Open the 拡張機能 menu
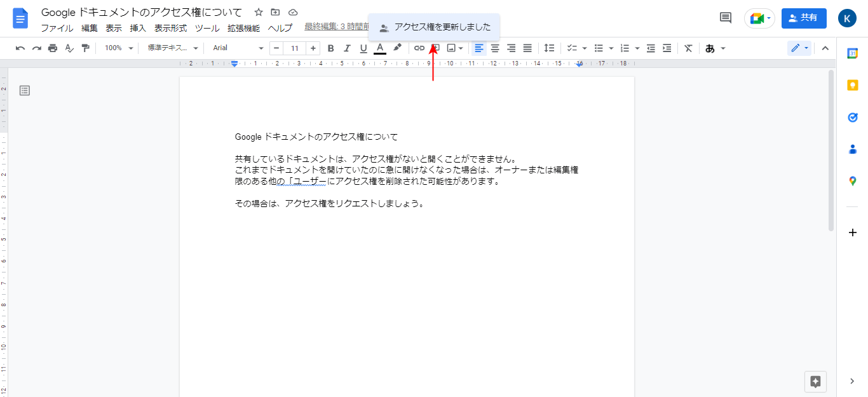 (243, 28)
